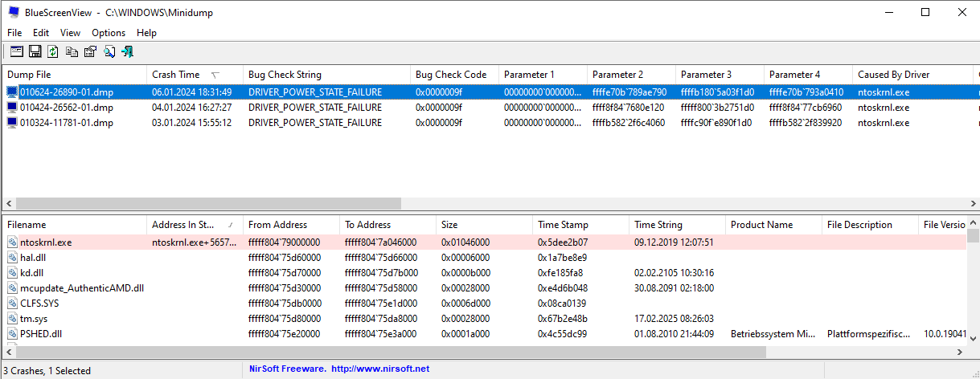Click the 3 Crashes, 1 Selected status text

[47, 370]
